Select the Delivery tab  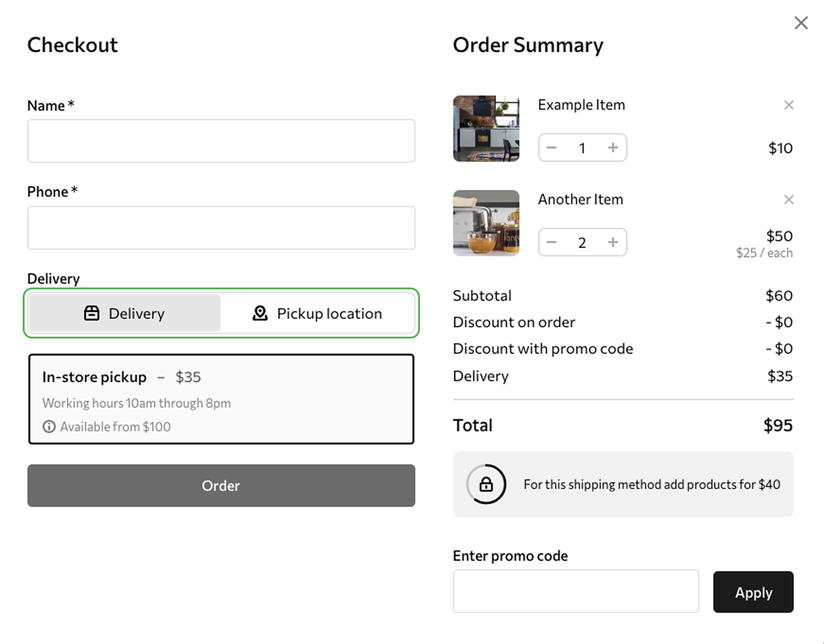pos(125,313)
